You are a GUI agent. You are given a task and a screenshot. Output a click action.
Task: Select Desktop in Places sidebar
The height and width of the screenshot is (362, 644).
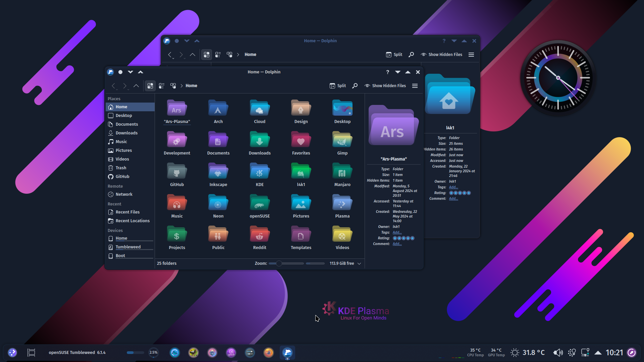130,116
